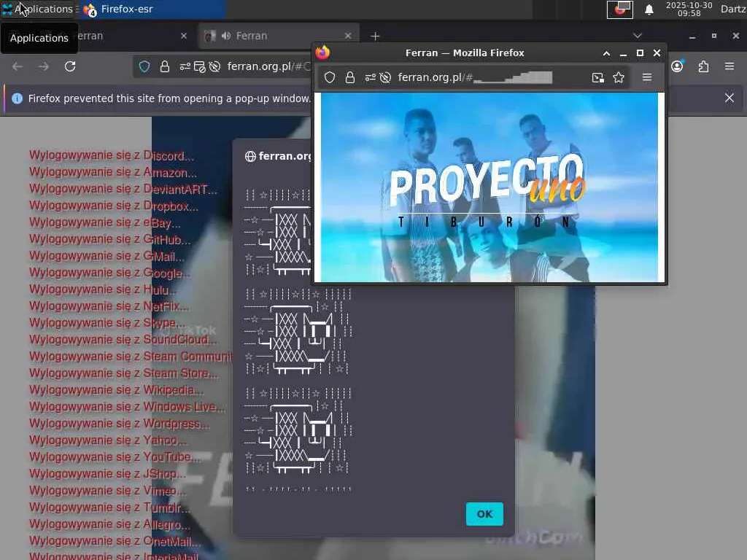Viewport: 747px width, 560px height.
Task: Open Firefox account icon in main window
Action: 678,66
